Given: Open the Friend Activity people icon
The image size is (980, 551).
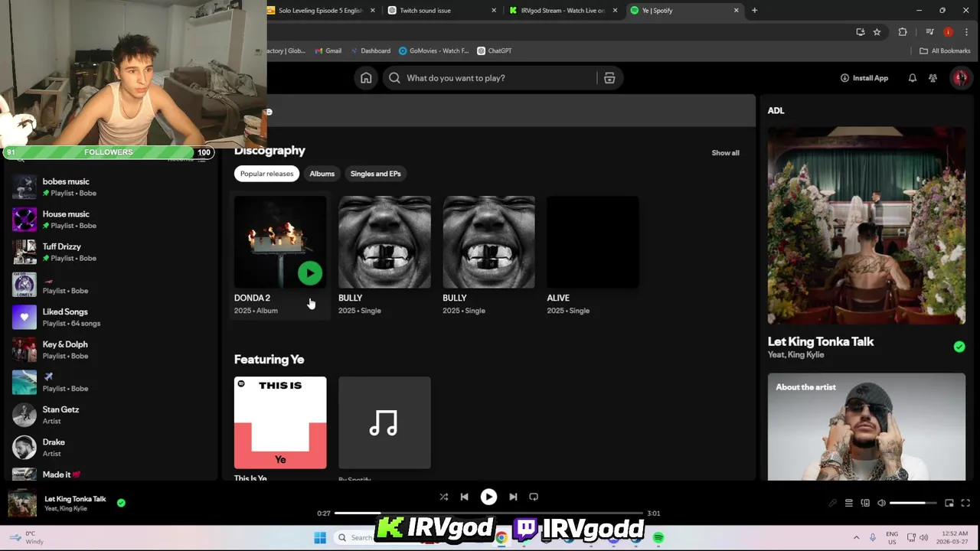Looking at the screenshot, I should [x=933, y=78].
